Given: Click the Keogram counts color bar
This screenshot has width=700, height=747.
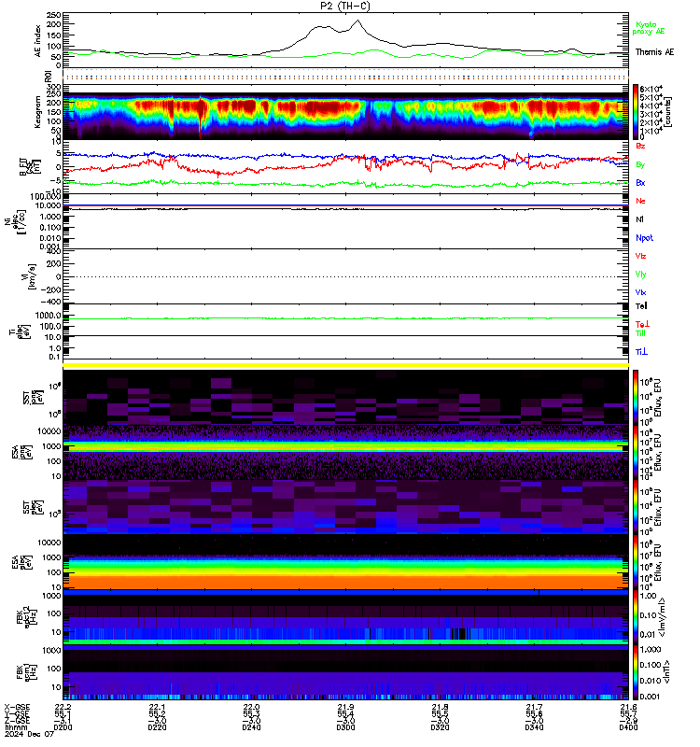Looking at the screenshot, I should click(x=636, y=112).
